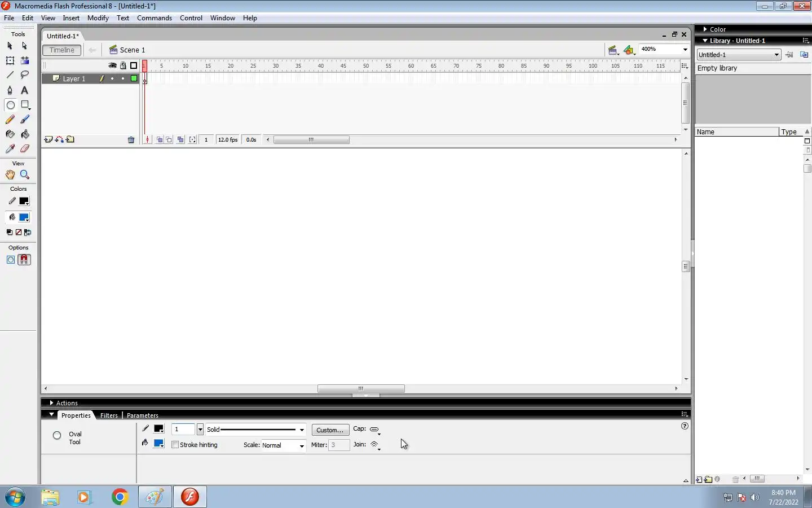Select the Paint Bucket tool

pyautogui.click(x=24, y=134)
